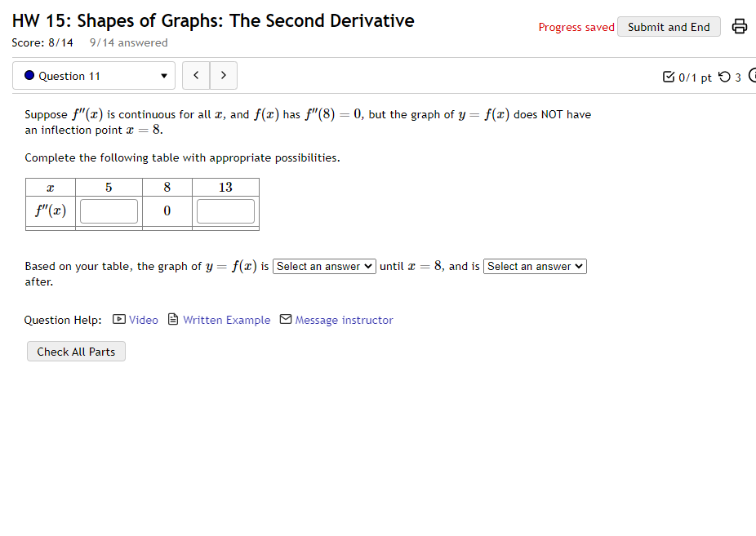
Task: Click the next question arrow
Action: click(x=223, y=75)
